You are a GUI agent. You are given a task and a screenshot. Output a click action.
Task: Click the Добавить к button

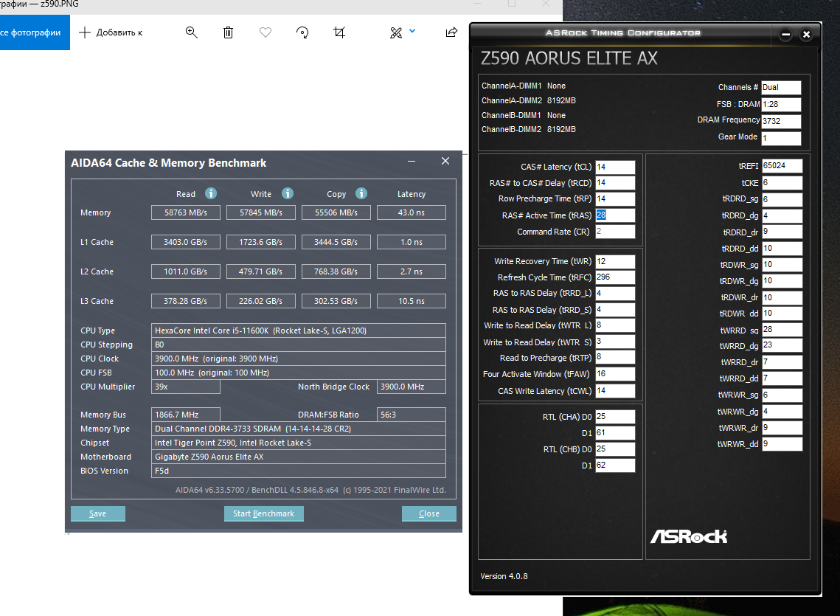tap(111, 32)
